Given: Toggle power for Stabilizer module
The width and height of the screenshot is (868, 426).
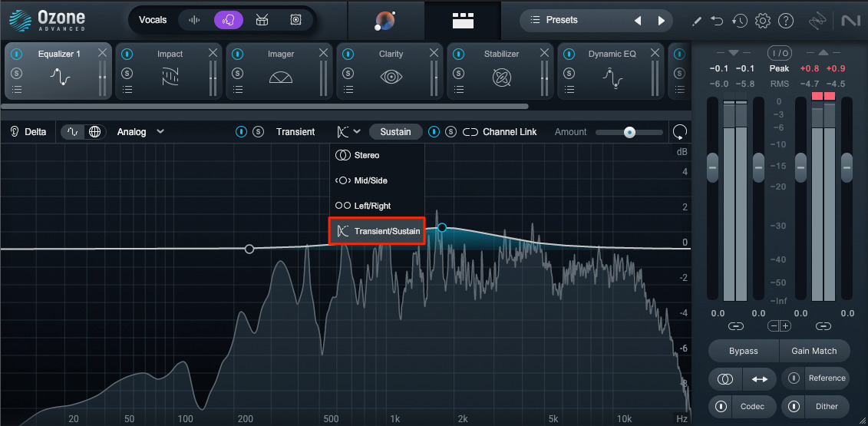Looking at the screenshot, I should point(458,54).
